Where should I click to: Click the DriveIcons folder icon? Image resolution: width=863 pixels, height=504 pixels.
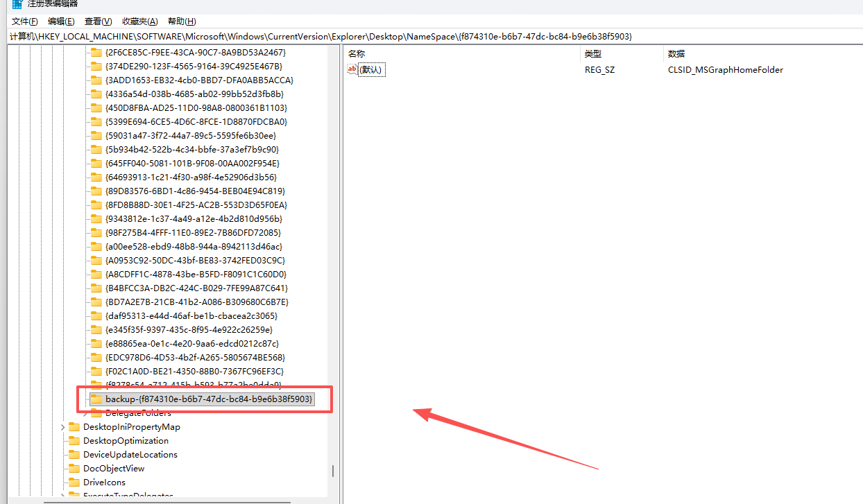74,483
